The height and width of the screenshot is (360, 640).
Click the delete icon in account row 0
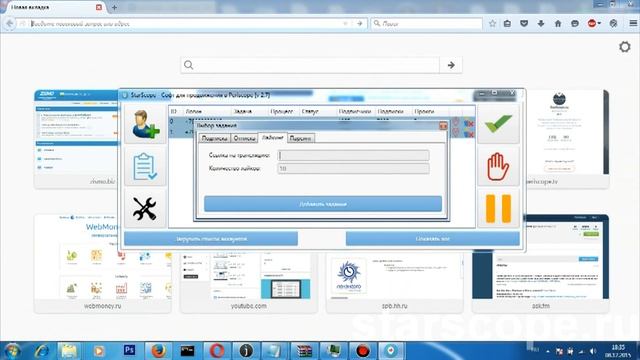pyautogui.click(x=469, y=122)
